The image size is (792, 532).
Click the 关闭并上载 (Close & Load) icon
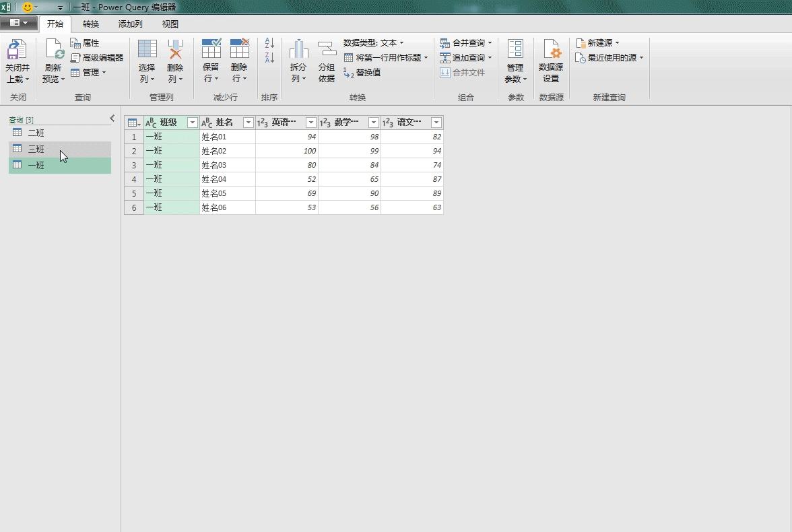coord(17,51)
